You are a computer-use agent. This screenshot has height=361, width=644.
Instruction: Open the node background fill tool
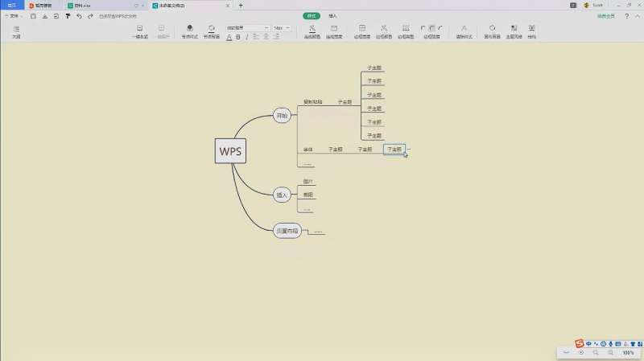(212, 31)
